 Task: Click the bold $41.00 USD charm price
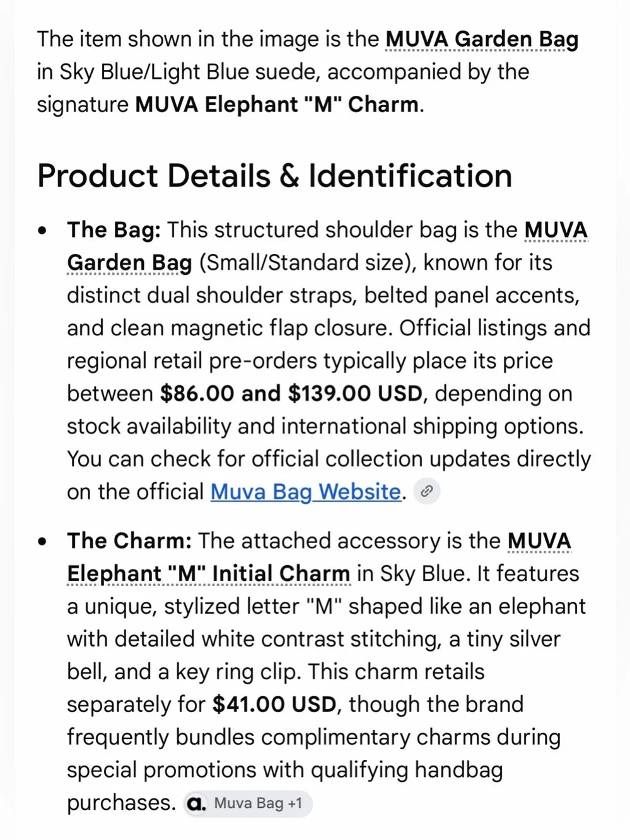274,705
